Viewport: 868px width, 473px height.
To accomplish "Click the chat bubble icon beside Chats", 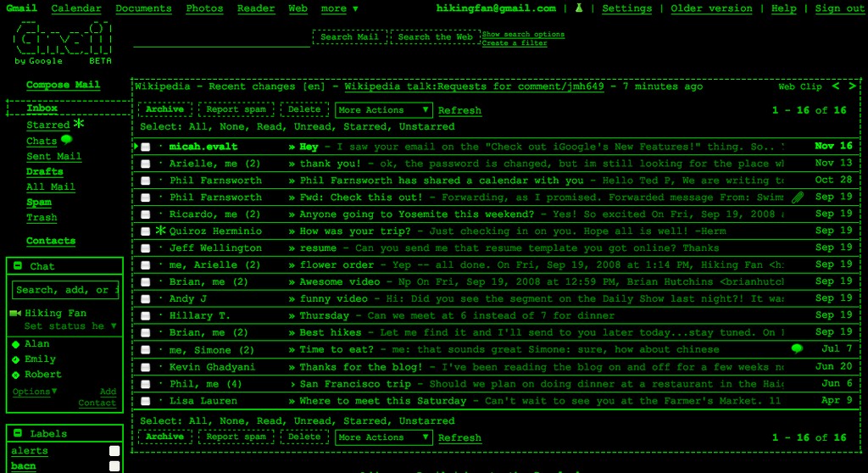I will (66, 139).
